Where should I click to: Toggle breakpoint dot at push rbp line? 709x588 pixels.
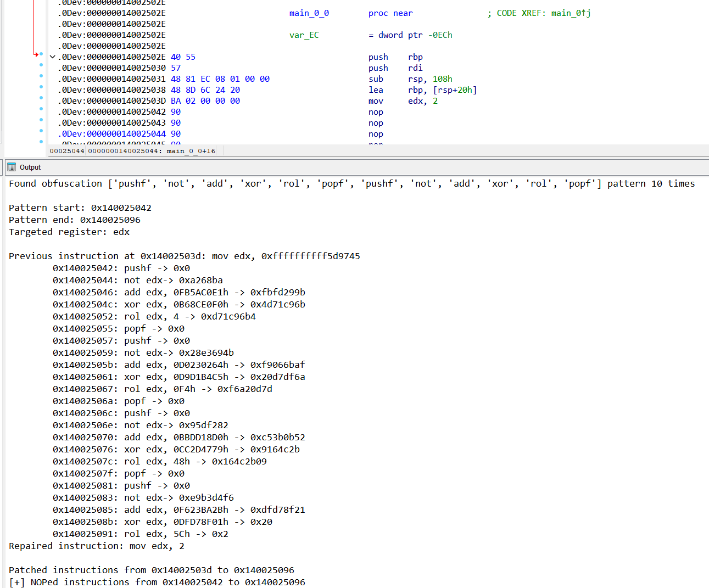tap(41, 54)
